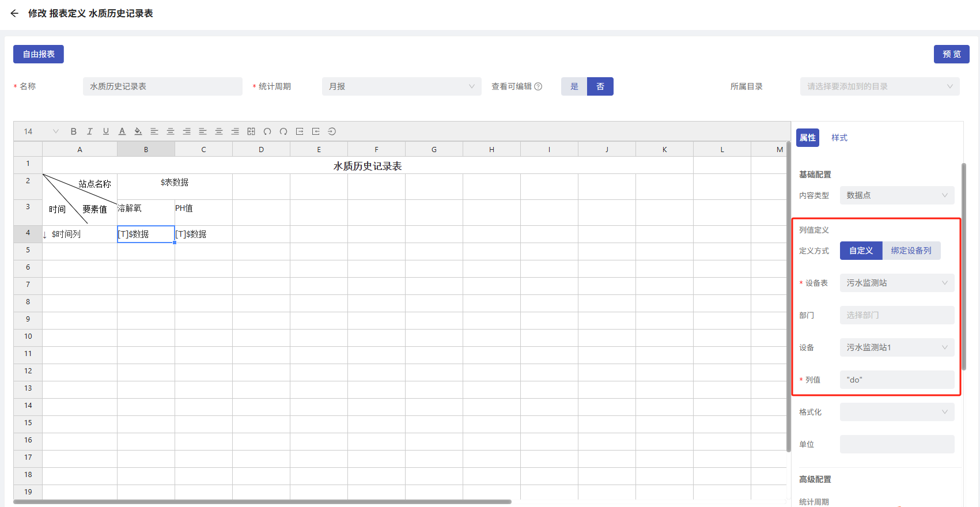Click the 预览 preview button
This screenshot has height=507, width=980.
[x=952, y=54]
